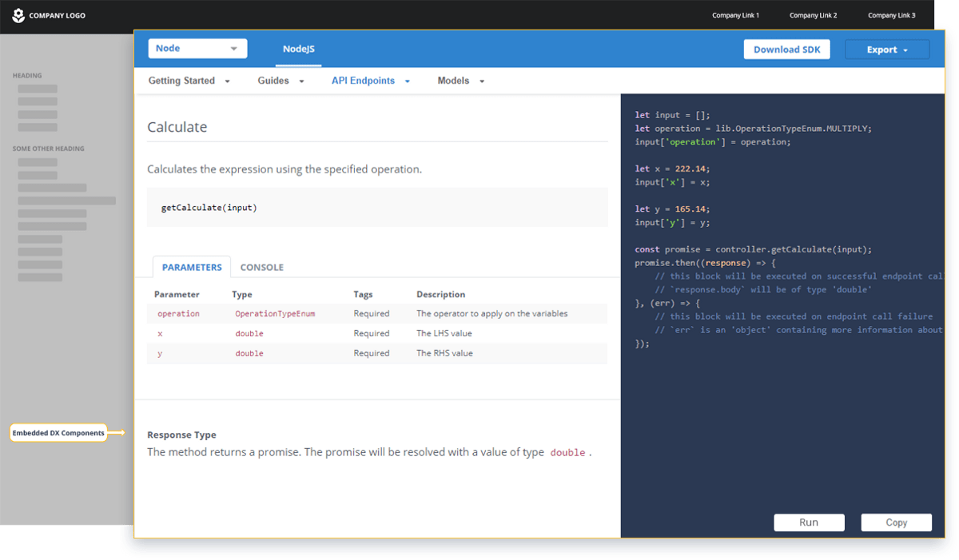Click the Type column header
The image size is (959, 560).
(x=241, y=295)
